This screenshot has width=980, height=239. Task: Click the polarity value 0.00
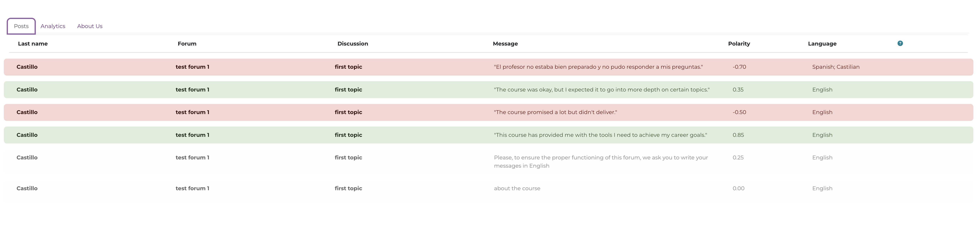click(x=738, y=188)
